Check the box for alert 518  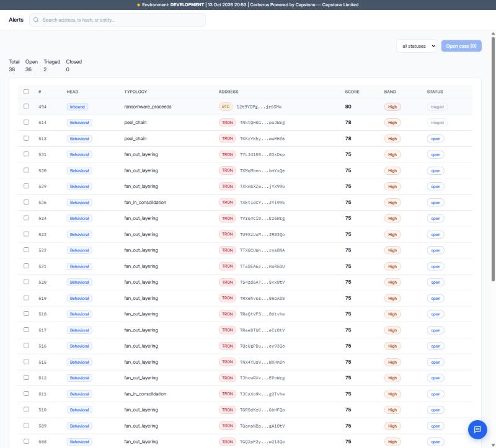[x=26, y=314]
